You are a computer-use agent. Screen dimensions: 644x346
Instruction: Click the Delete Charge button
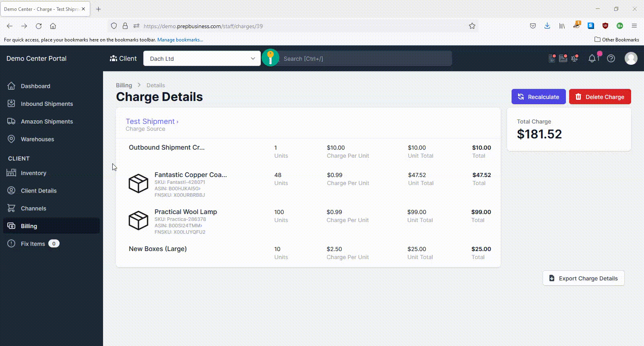(x=600, y=97)
